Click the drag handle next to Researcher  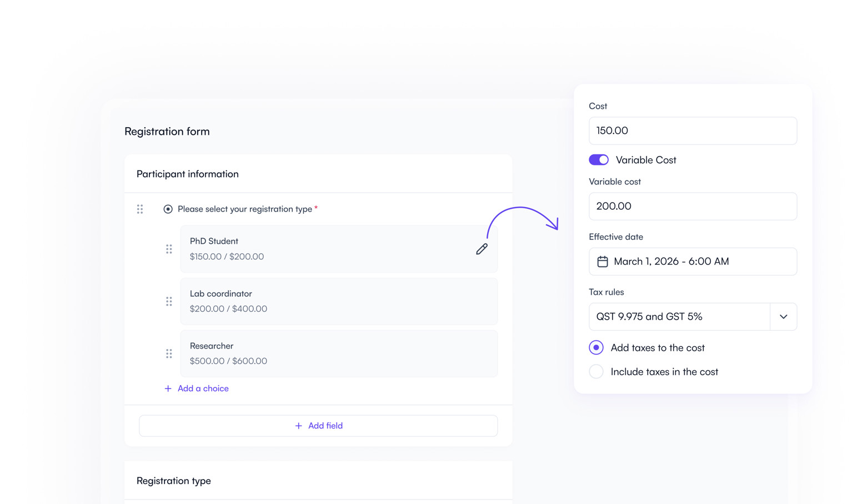coord(169,354)
